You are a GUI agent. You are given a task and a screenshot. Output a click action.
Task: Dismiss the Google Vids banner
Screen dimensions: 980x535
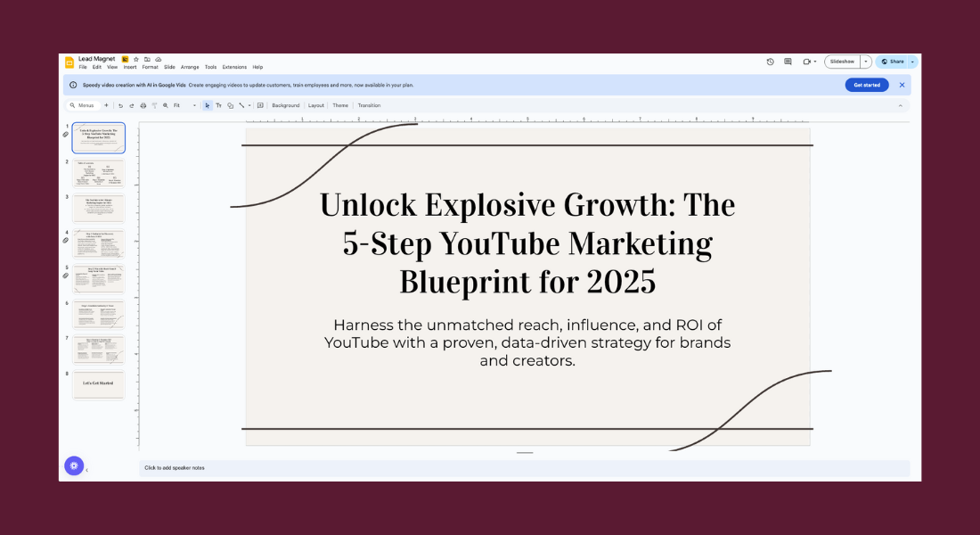pyautogui.click(x=902, y=85)
